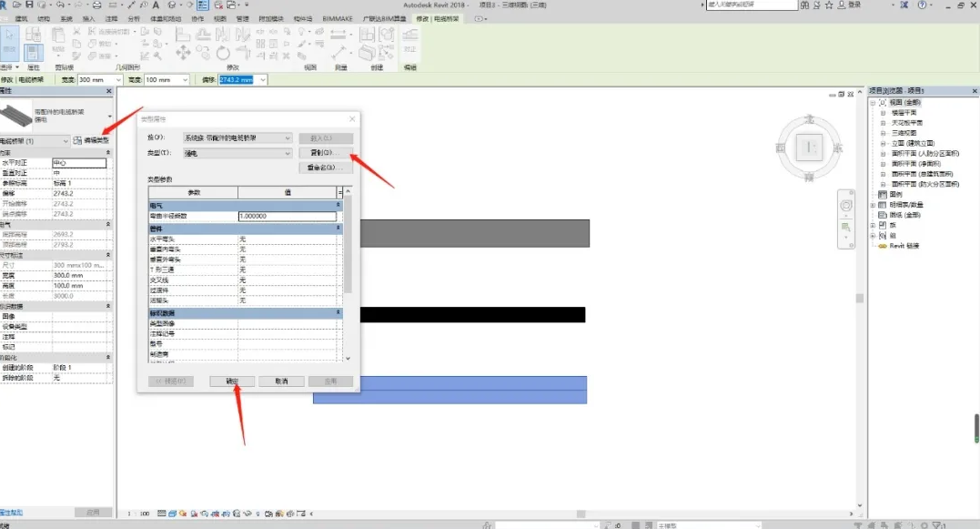
Task: Select the Offset tool in Modify panel
Action: click(x=203, y=34)
